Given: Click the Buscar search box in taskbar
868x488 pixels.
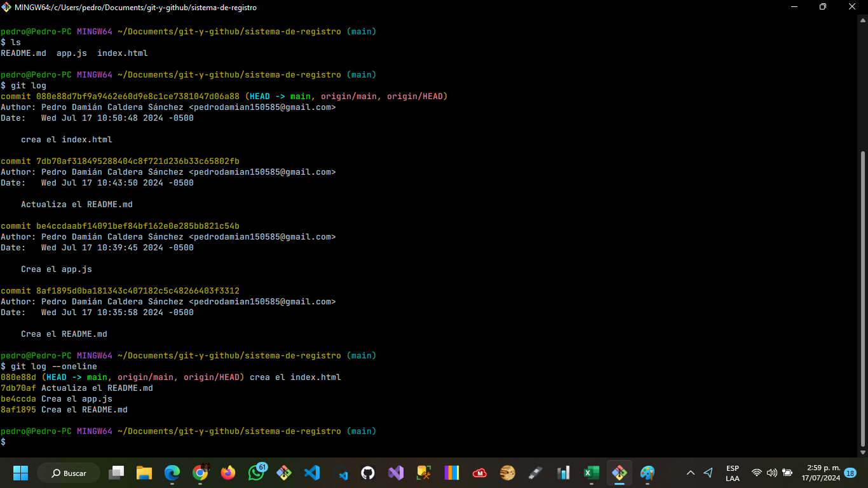Looking at the screenshot, I should tap(69, 473).
